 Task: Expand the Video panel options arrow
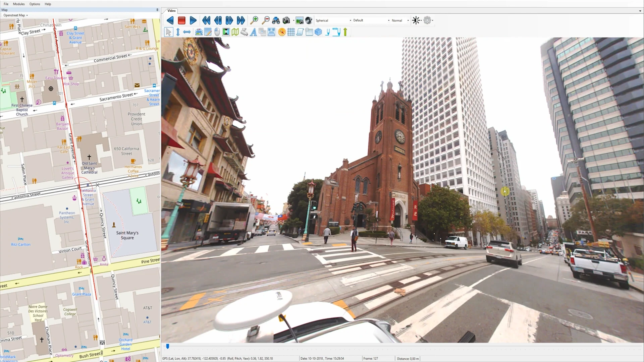[x=640, y=11]
